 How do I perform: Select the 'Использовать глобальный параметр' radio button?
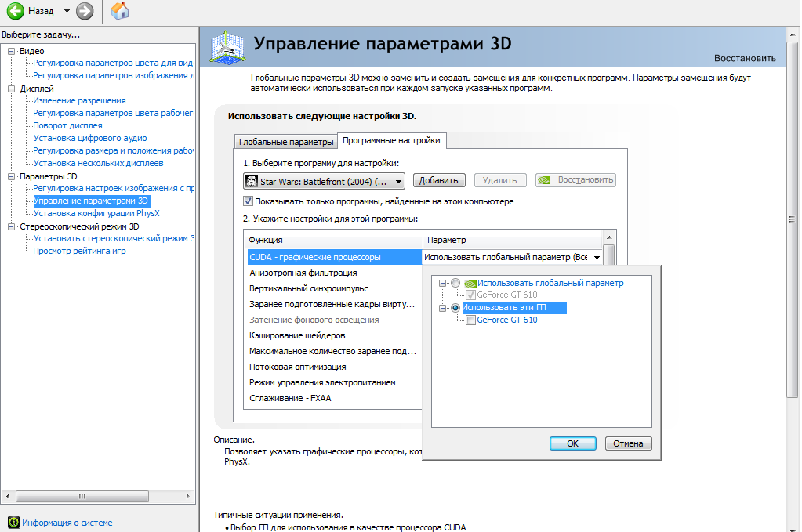tap(455, 283)
